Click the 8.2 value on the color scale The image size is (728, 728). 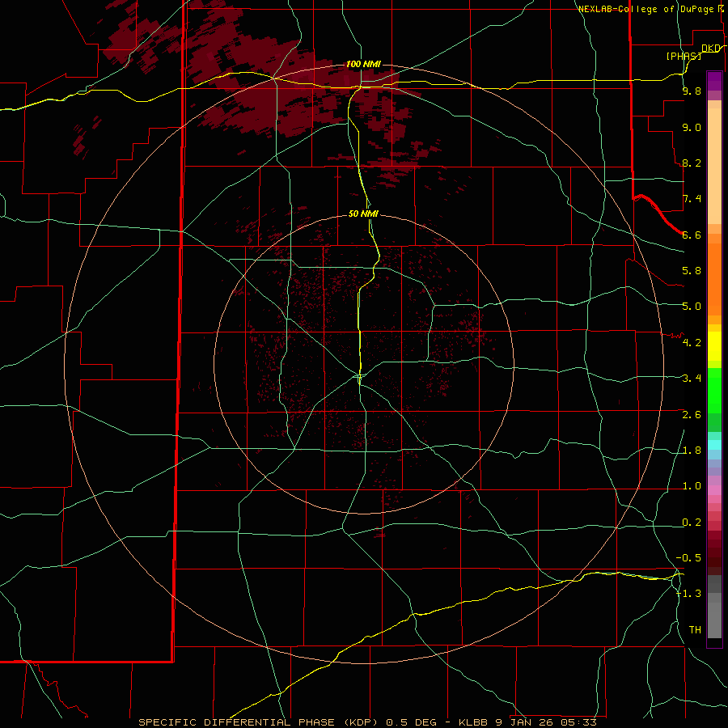pos(692,163)
